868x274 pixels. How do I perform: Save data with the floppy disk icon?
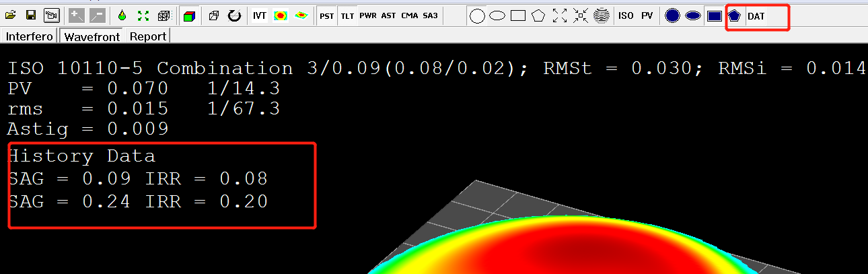[31, 15]
